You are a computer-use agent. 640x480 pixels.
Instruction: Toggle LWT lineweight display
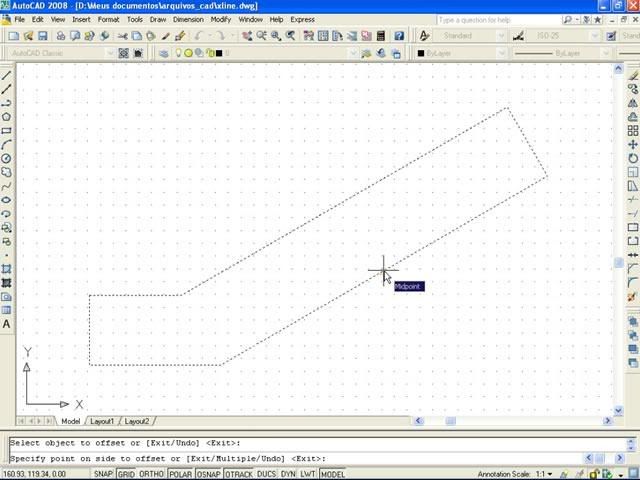308,474
